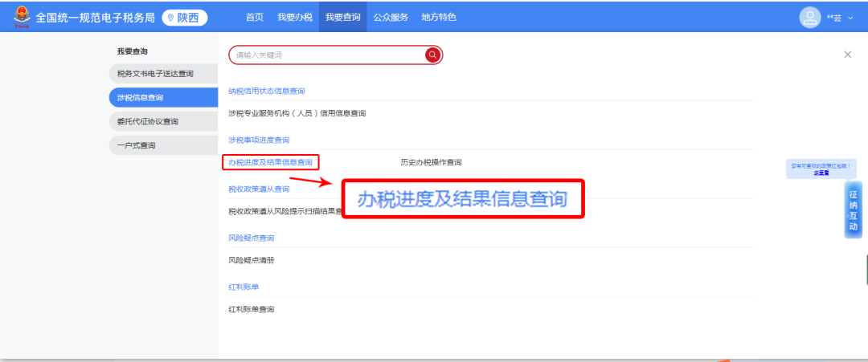Click the red search magnifier icon
Viewport: 868px width, 362px height.
[432, 55]
